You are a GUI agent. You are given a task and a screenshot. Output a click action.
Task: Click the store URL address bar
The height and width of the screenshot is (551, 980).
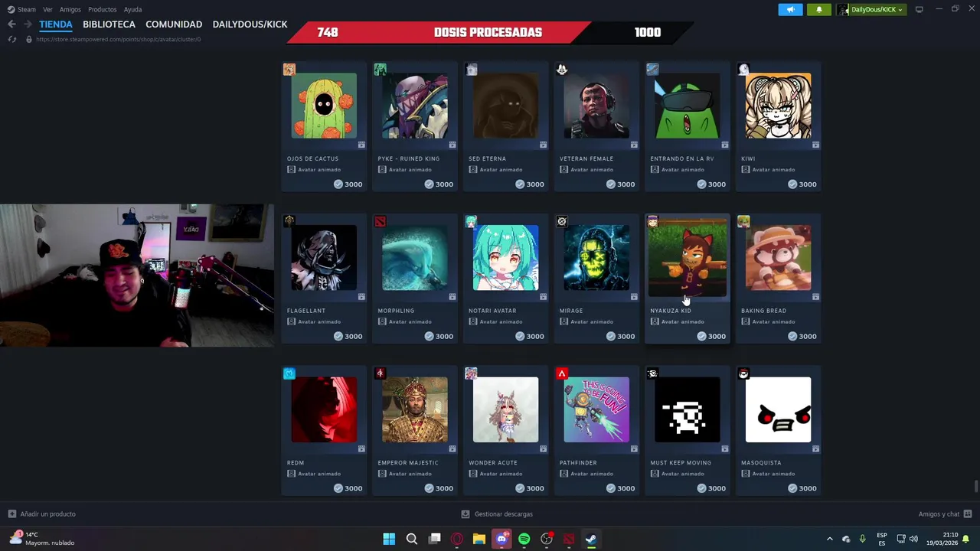[x=118, y=39]
